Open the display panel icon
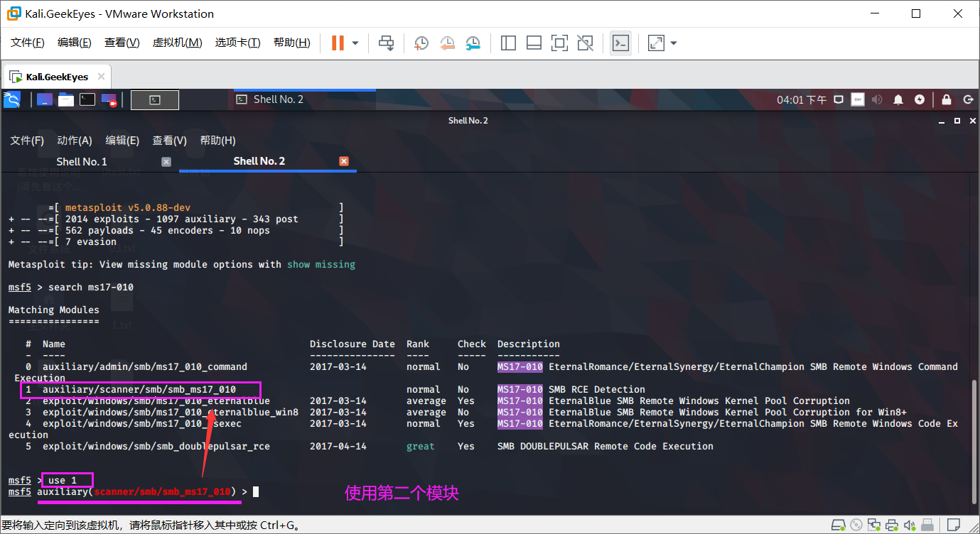 point(839,100)
